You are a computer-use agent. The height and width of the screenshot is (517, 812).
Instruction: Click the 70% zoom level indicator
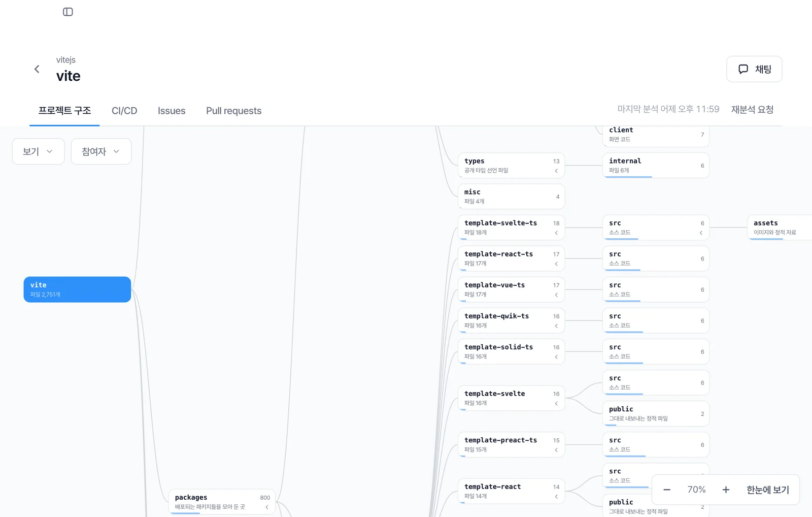[x=696, y=490]
